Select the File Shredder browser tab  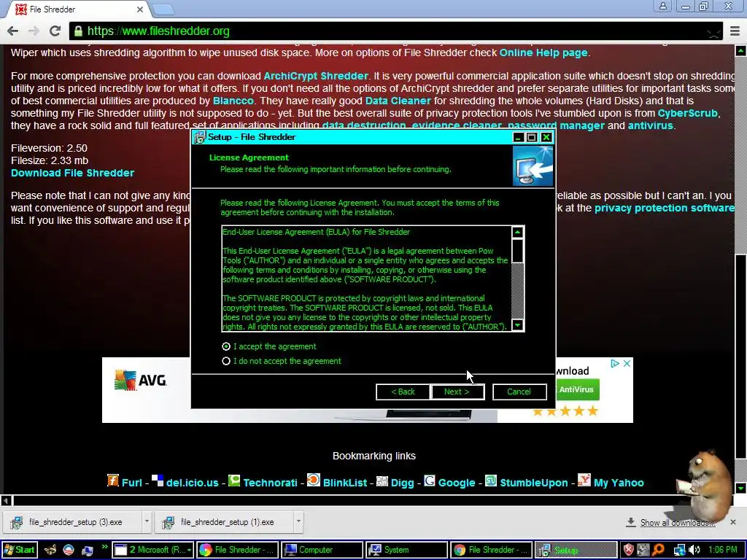coord(79,9)
